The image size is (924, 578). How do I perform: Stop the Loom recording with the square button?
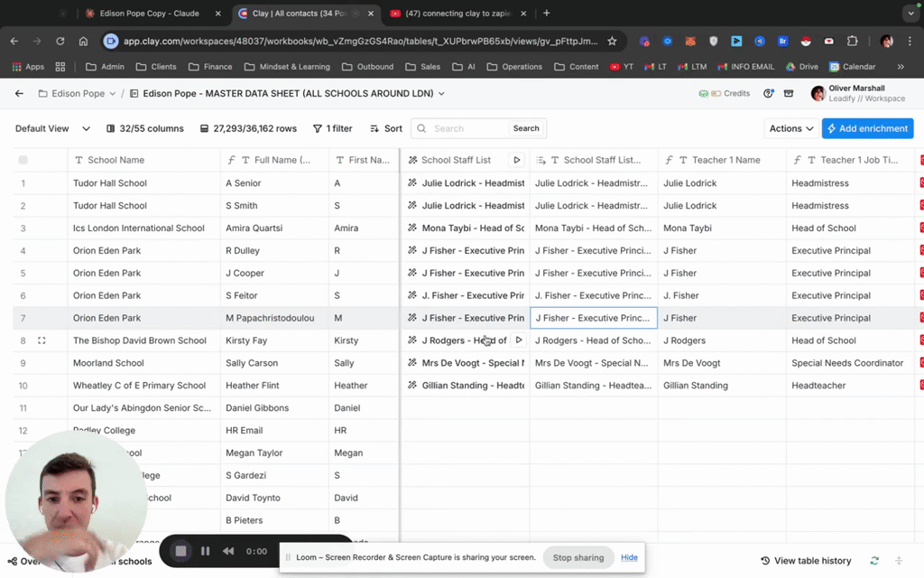pos(180,551)
